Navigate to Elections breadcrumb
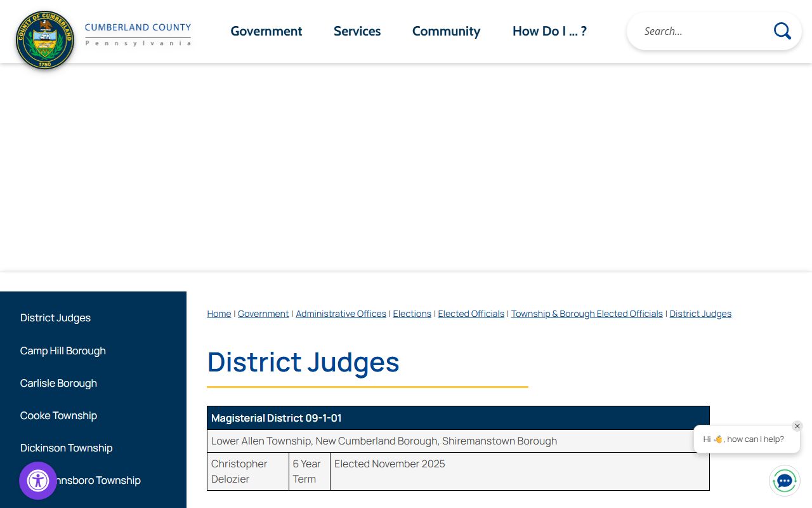The height and width of the screenshot is (508, 812). pyautogui.click(x=412, y=314)
